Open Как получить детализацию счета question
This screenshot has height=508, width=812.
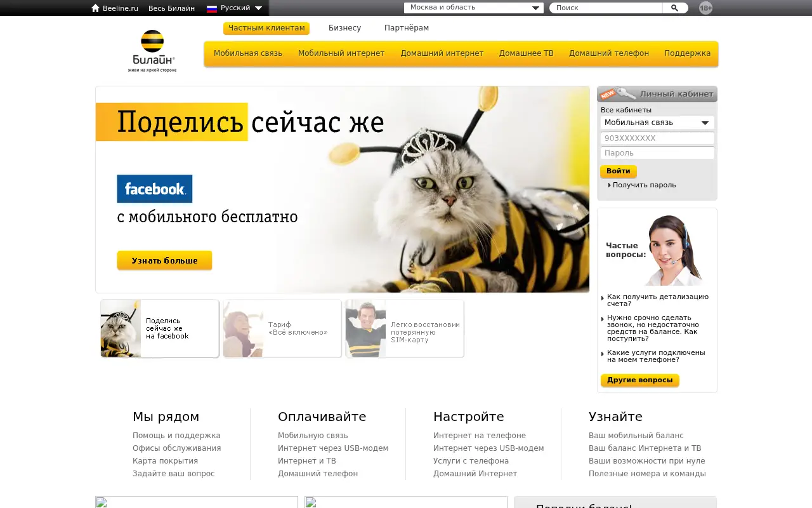click(658, 300)
